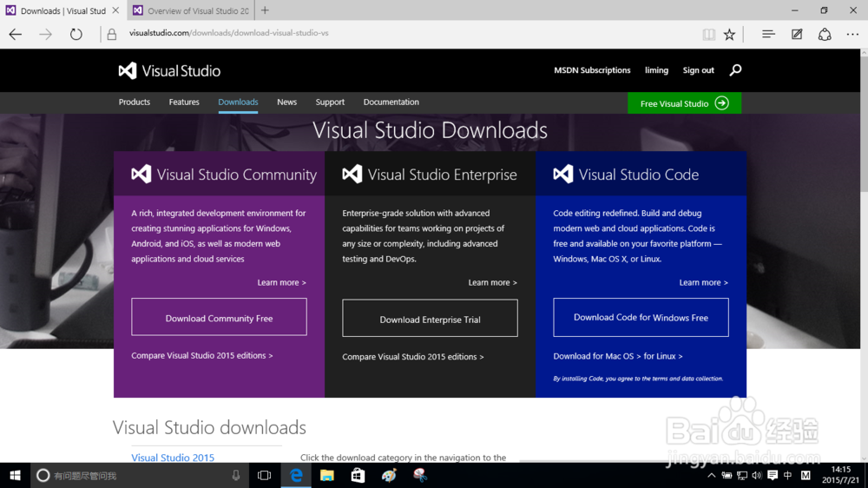This screenshot has width=868, height=488.
Task: Open the Edge More actions menu
Action: [852, 35]
